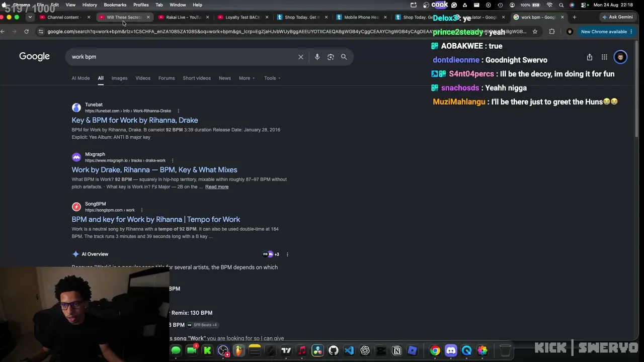Launch Notion from the dock
Viewport: 644px width, 362px height.
(x=396, y=350)
